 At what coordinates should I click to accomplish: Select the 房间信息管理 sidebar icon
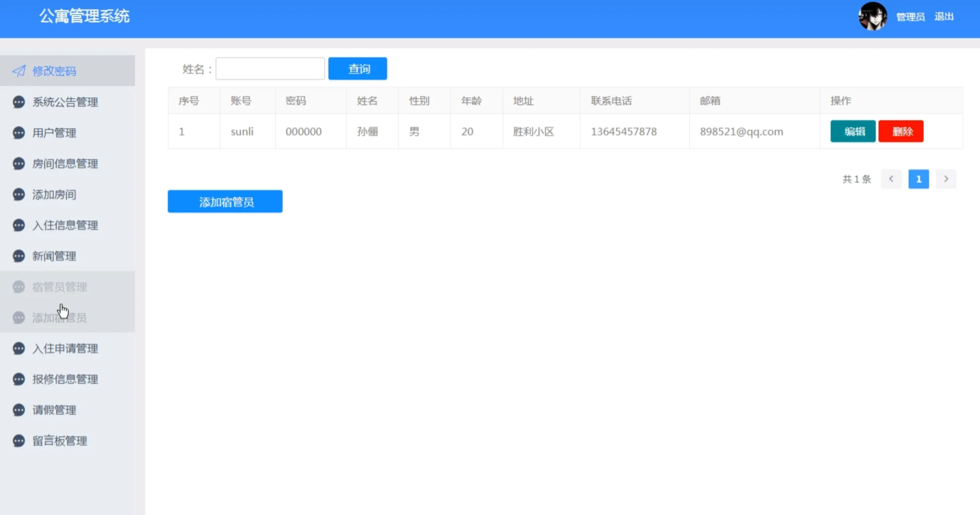coord(18,164)
